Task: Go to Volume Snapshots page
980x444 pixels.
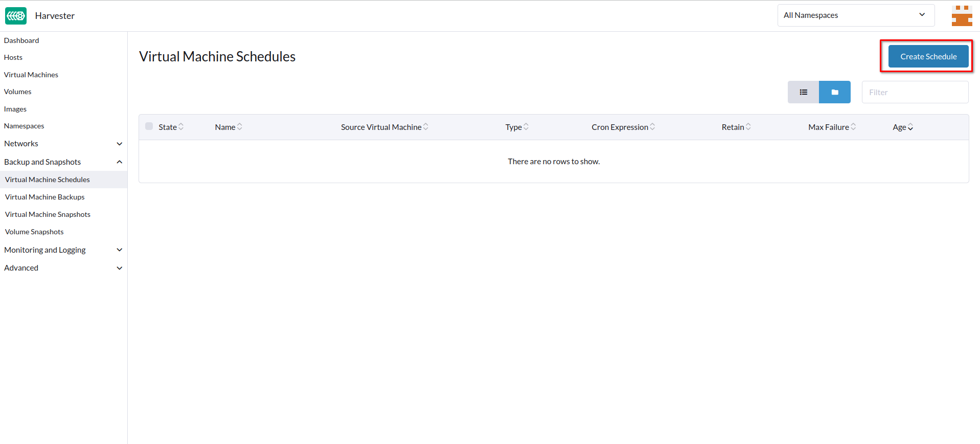Action: (x=34, y=232)
